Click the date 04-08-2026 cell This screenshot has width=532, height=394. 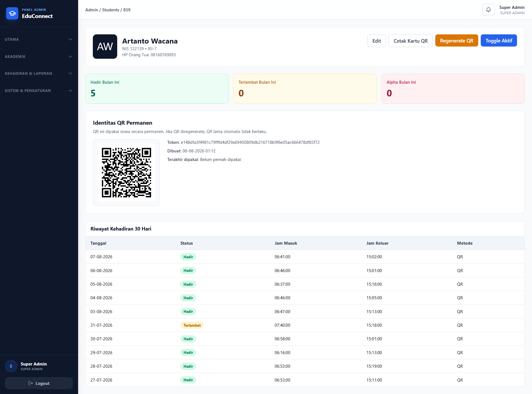coord(101,298)
